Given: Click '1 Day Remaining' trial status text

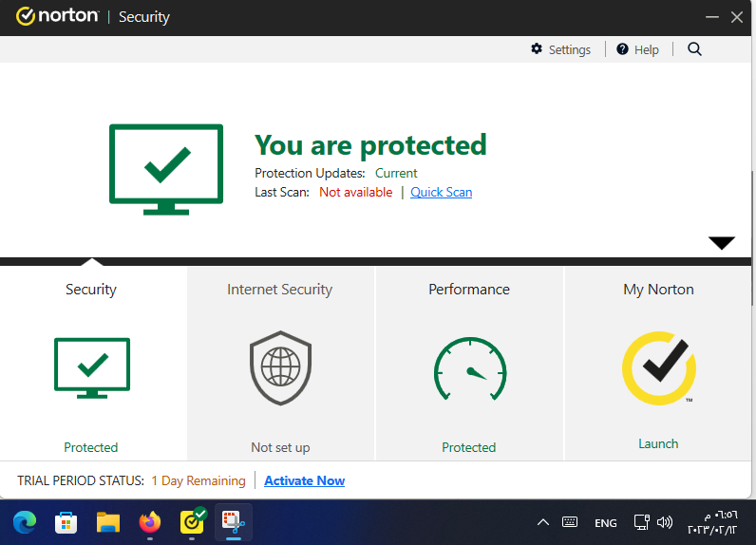Looking at the screenshot, I should (x=198, y=481).
